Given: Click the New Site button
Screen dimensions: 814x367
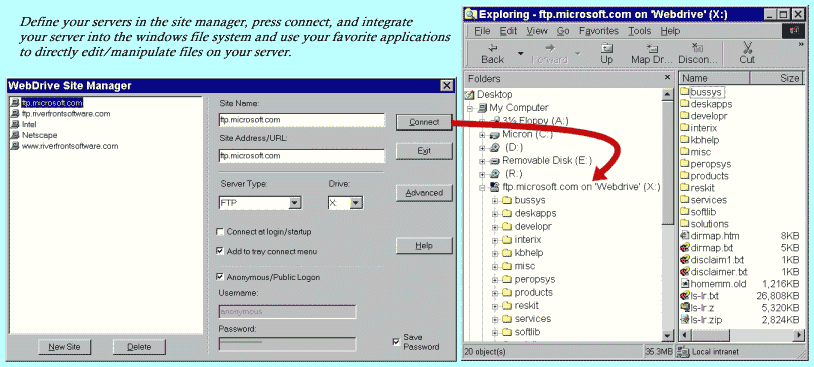Looking at the screenshot, I should pyautogui.click(x=64, y=347).
